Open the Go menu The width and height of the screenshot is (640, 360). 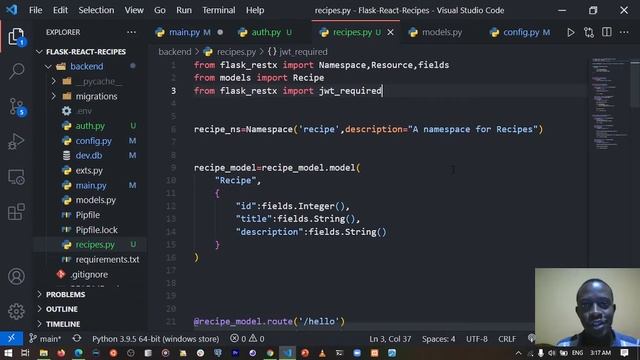pos(160,10)
